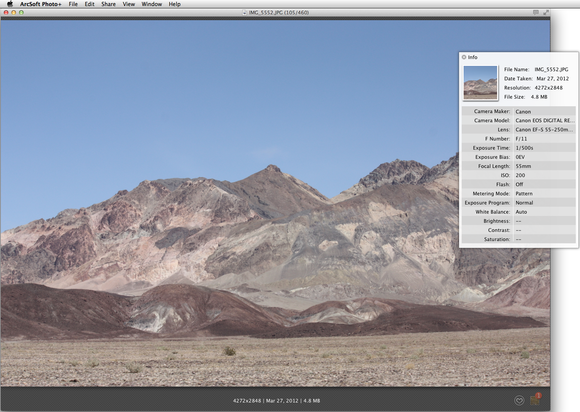Click the truncated Camera Model value
This screenshot has height=412, width=580.
[x=545, y=121]
